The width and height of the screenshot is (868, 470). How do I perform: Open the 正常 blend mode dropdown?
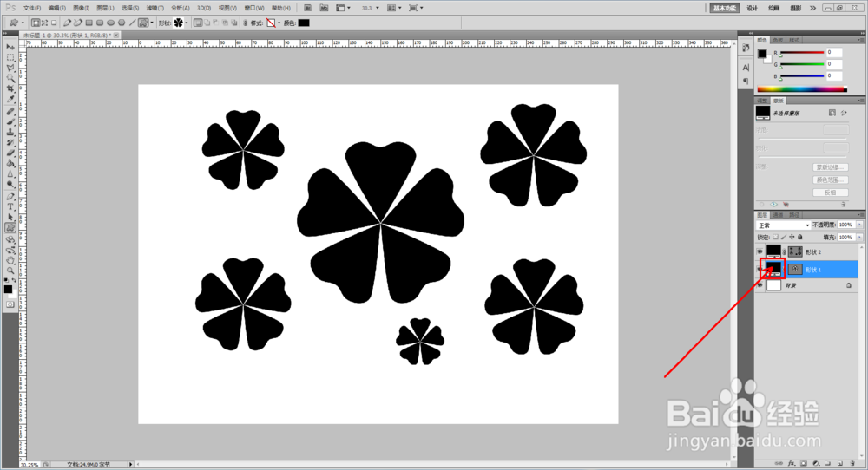[783, 225]
